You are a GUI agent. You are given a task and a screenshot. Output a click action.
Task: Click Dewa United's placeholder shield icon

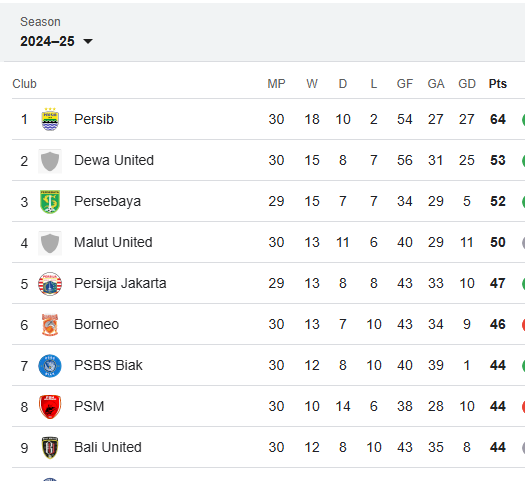tap(50, 161)
